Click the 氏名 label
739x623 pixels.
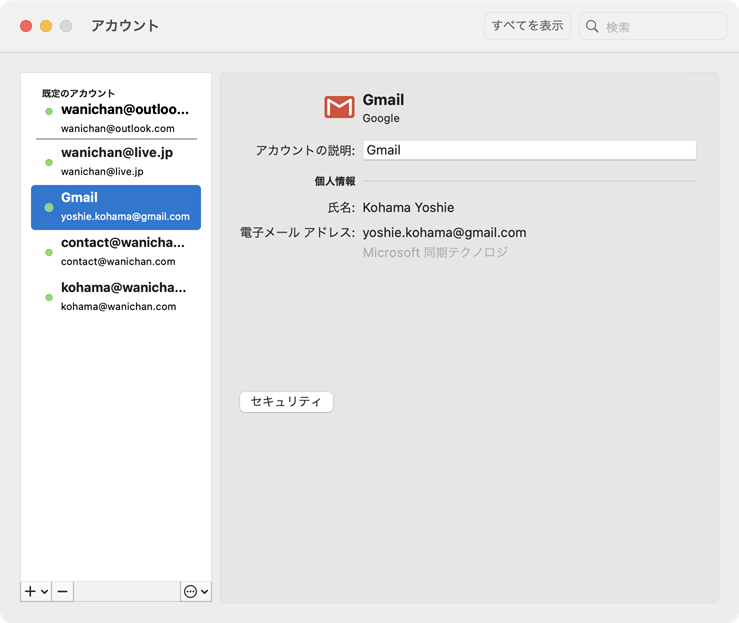tap(341, 208)
